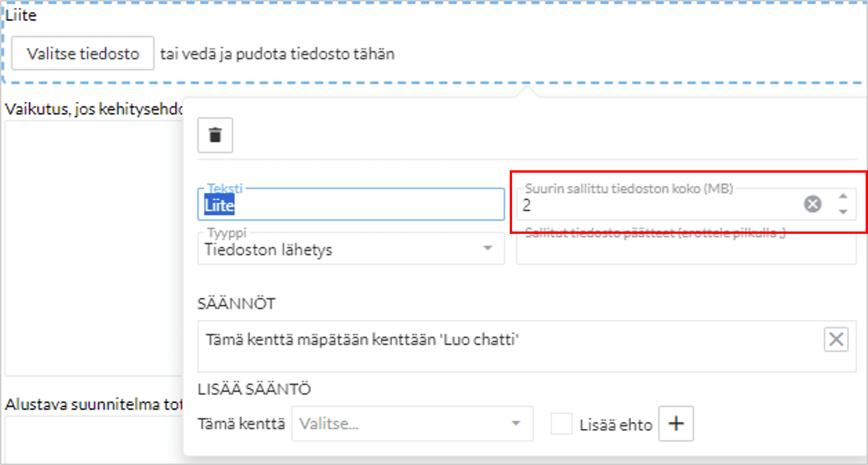868x465 pixels.
Task: Remove the 'Luo chatti' mapping rule
Action: click(836, 339)
